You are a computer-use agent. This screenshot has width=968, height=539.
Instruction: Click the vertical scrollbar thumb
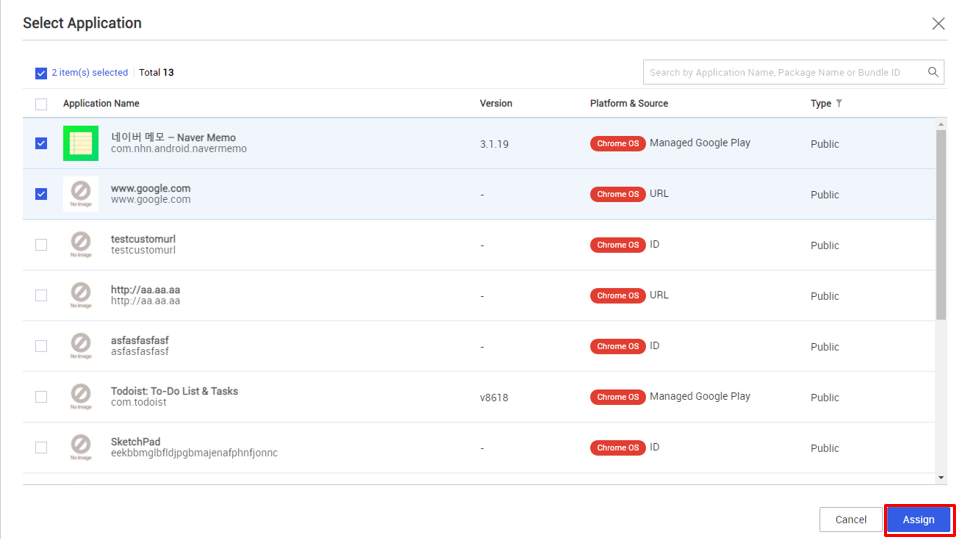pyautogui.click(x=941, y=225)
